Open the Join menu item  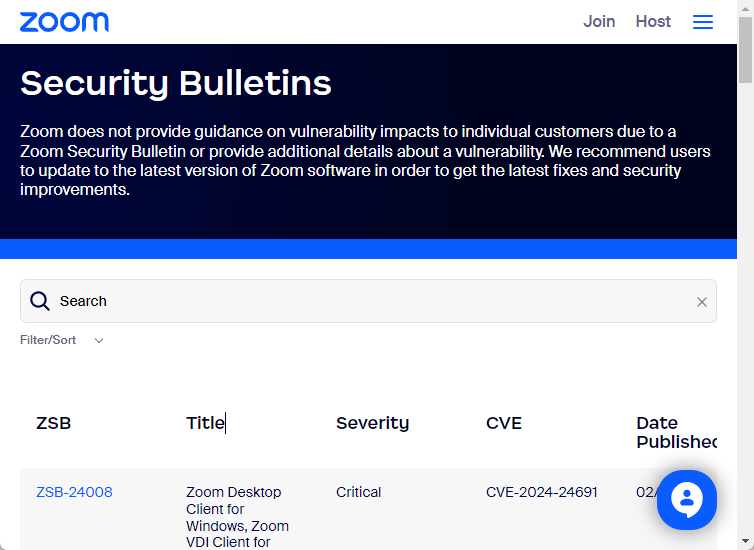click(x=599, y=21)
